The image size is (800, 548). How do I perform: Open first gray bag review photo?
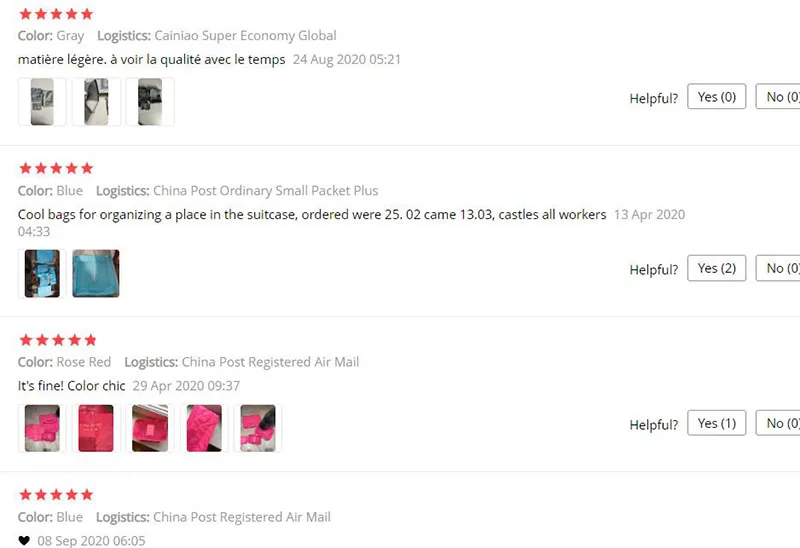42,102
